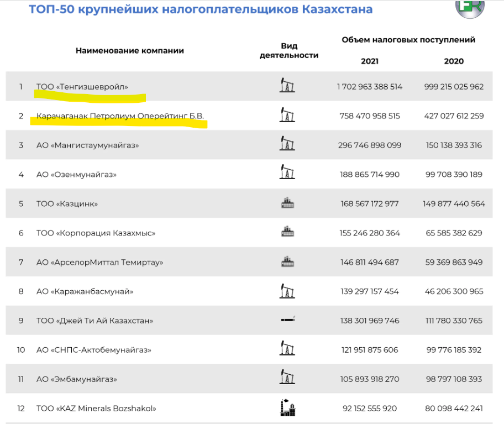Click the value 168 567 172 977
This screenshot has height=424, width=504.
click(370, 204)
